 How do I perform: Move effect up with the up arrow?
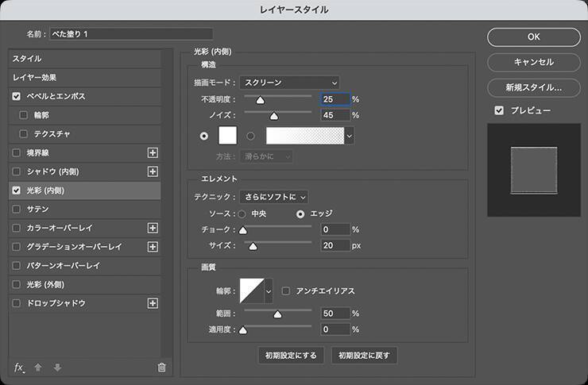point(38,368)
